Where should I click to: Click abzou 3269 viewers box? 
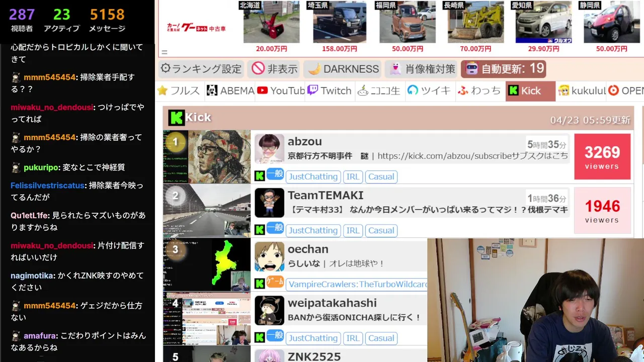point(602,156)
